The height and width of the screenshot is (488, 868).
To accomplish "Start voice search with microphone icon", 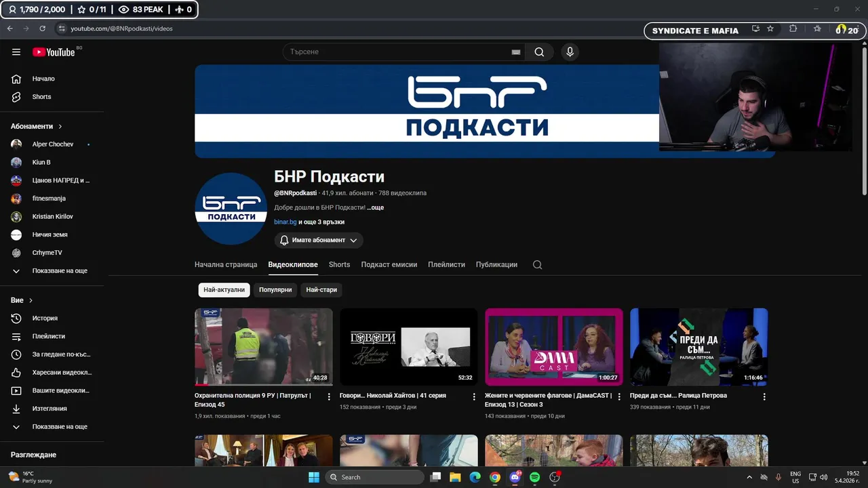I will [x=570, y=52].
